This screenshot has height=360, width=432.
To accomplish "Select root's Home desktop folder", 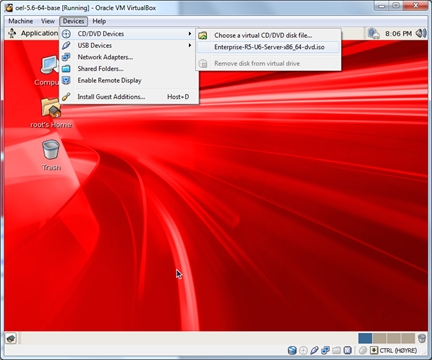I will [51, 113].
